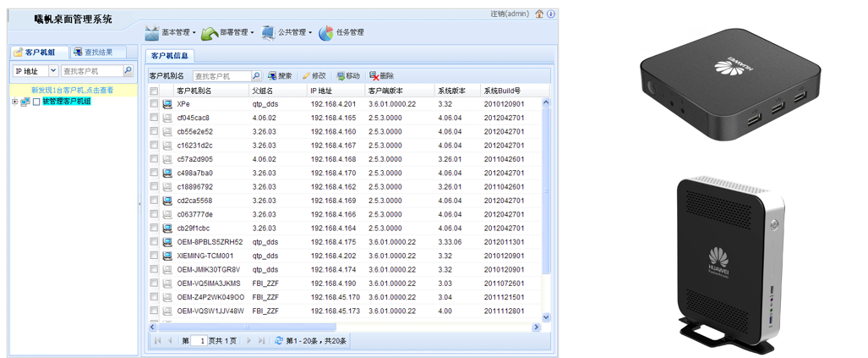Sort by the IP 地址 column header
868x358 pixels.
click(x=336, y=91)
